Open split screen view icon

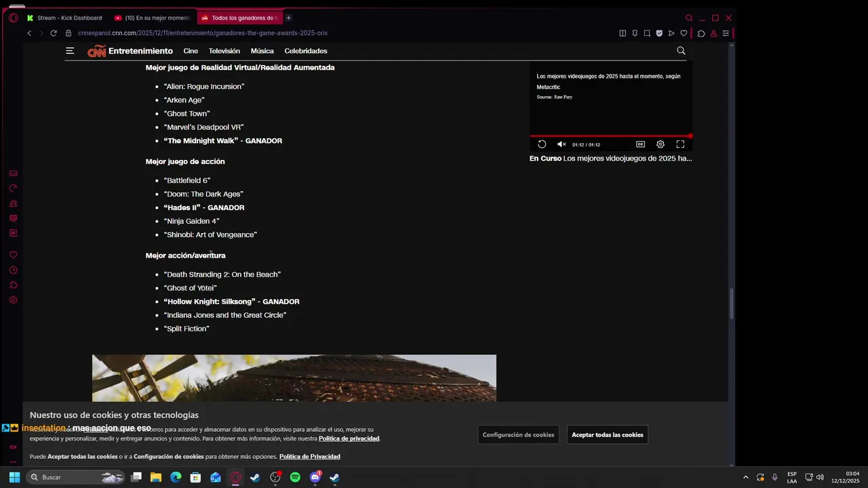click(x=623, y=33)
